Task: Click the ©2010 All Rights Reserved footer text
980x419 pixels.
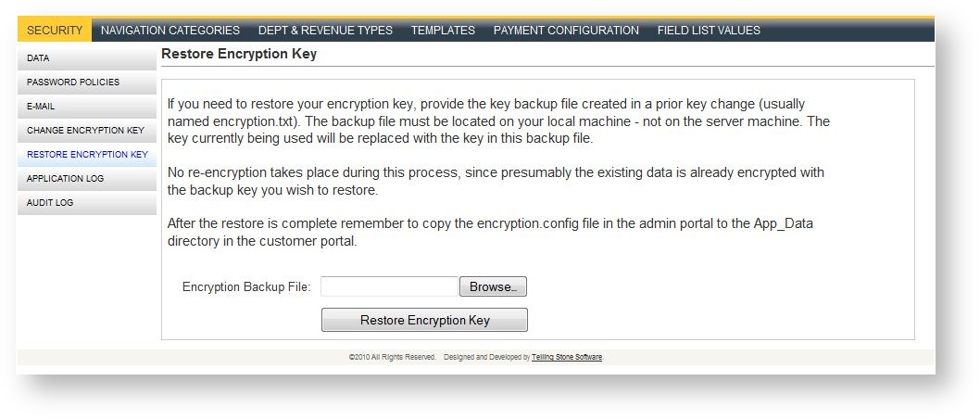Action: tap(392, 357)
